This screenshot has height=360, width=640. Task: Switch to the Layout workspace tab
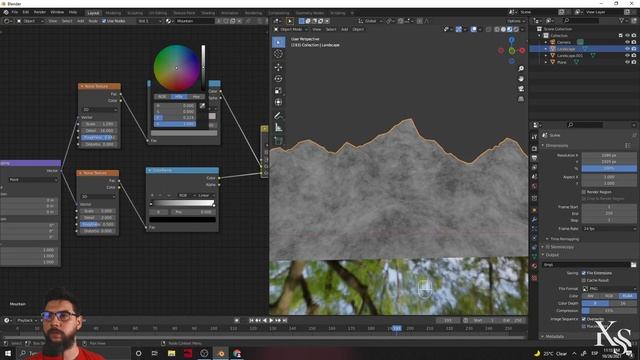(x=93, y=13)
